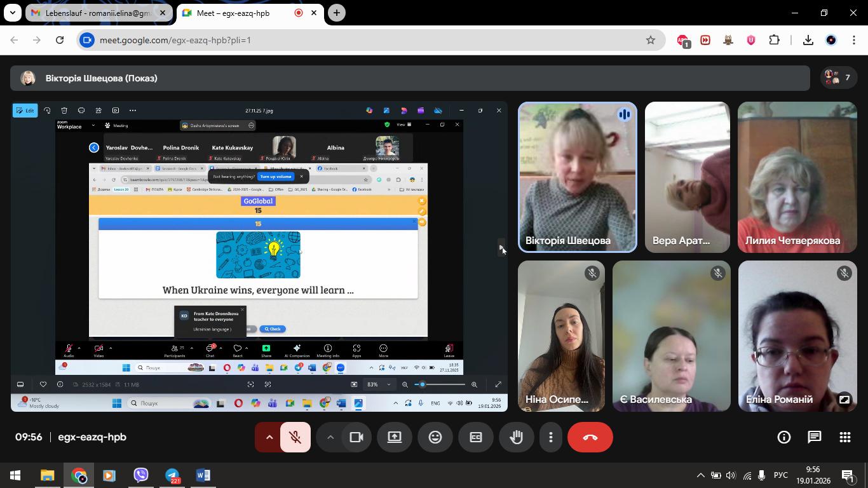
Task: Expand video settings arrow beside camera
Action: click(330, 437)
